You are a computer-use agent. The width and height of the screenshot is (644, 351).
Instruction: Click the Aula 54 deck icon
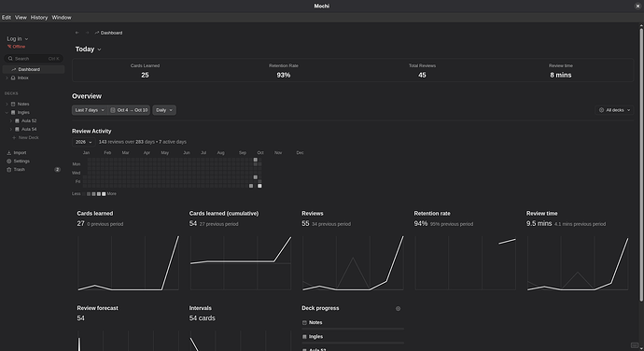(17, 129)
